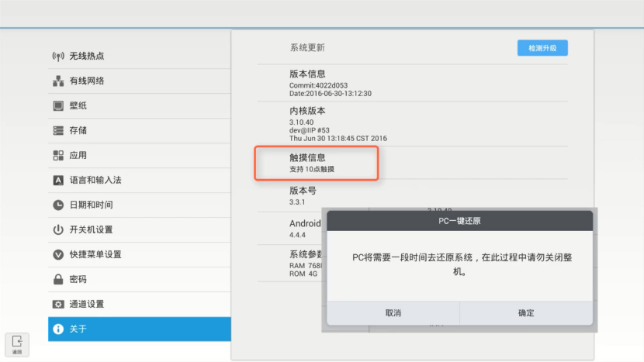Image resolution: width=644 pixels, height=362 pixels.
Task: Open 应用 menu item
Action: coord(139,156)
